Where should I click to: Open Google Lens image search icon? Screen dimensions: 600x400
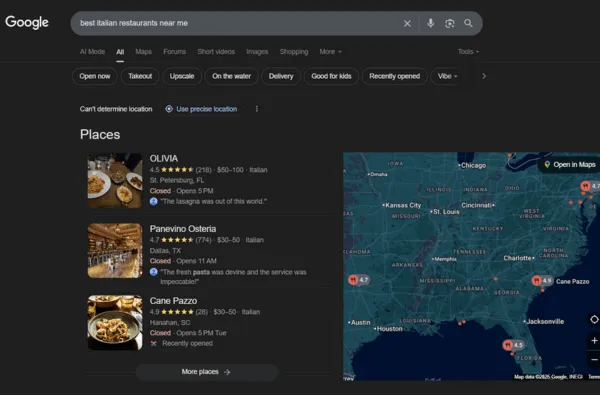[449, 23]
